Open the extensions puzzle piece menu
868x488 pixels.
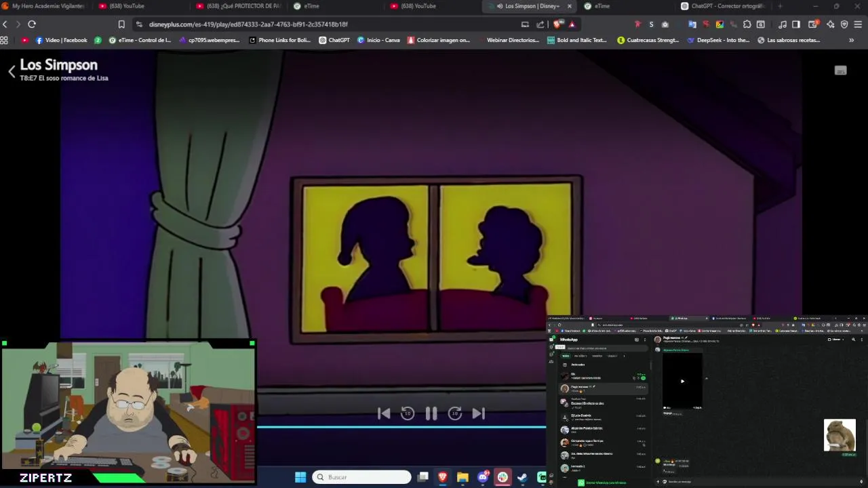point(747,24)
